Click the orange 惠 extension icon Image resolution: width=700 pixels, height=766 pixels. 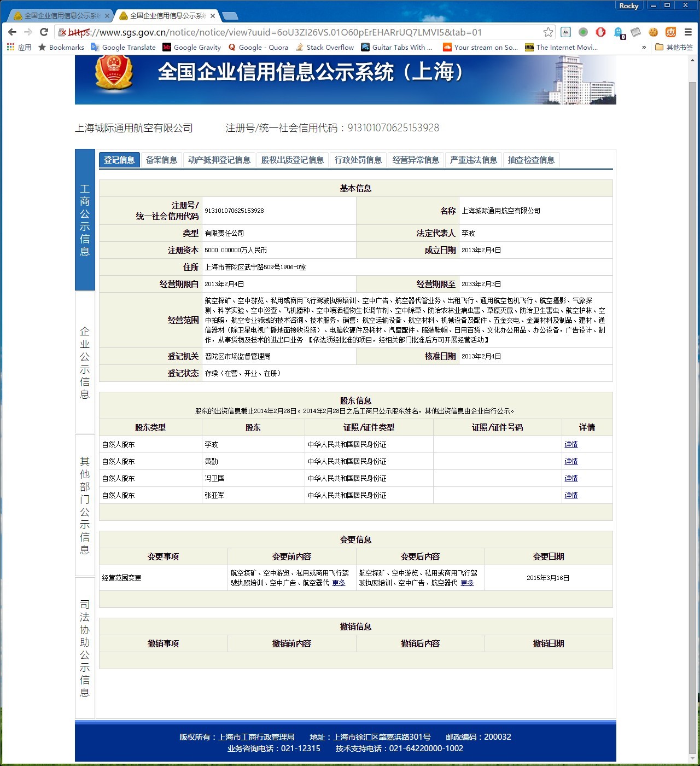point(670,32)
